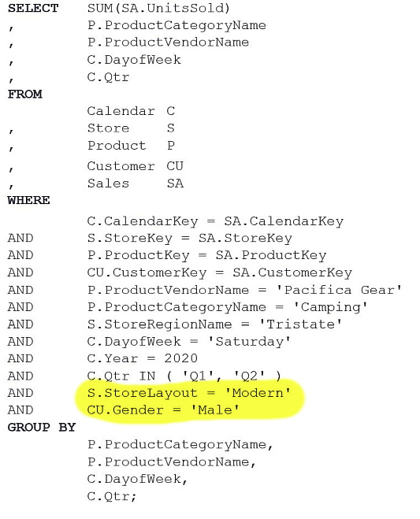Click the highlighted S.StoreLayout = 'Modern' condition
Viewport: 420px width, 519px height.
tap(189, 393)
